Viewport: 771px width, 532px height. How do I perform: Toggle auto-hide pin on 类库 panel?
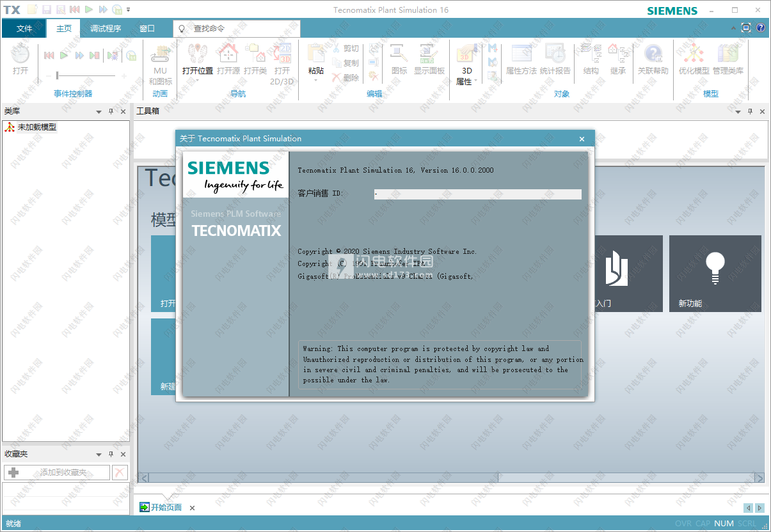pos(111,111)
